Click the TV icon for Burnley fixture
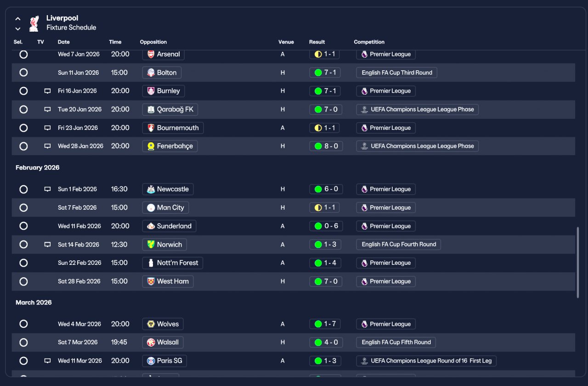Viewport: 588px width, 386px height. click(x=47, y=91)
